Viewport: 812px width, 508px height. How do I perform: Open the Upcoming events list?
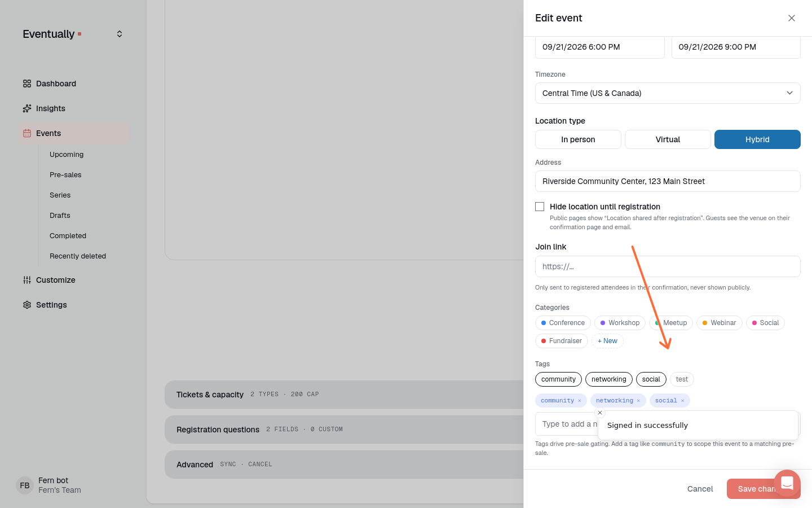(67, 155)
